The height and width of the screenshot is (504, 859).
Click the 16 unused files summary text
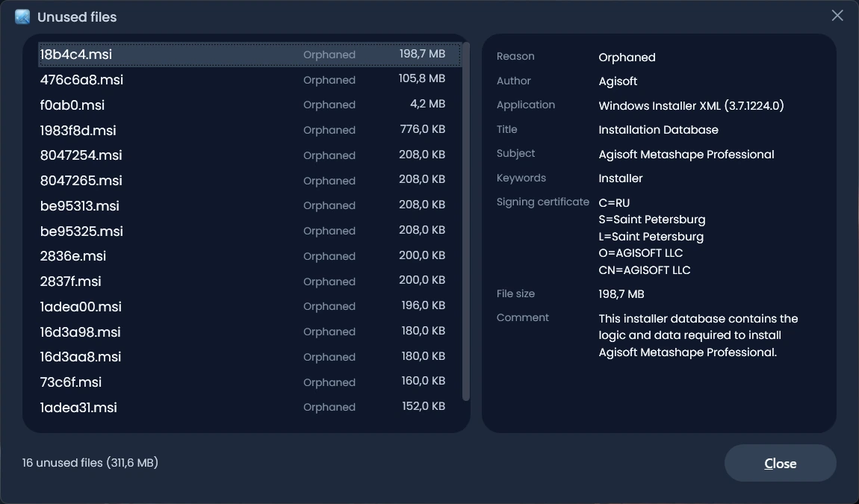click(90, 463)
